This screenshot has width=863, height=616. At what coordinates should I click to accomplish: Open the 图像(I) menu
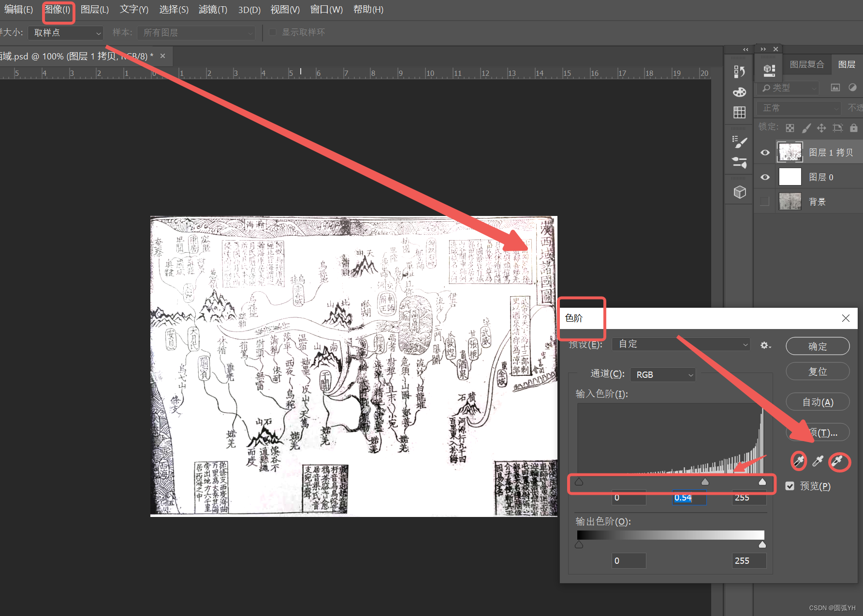point(58,10)
